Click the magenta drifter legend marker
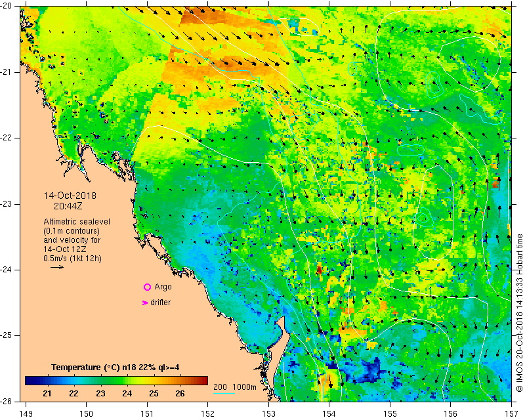525x420 pixels. coord(145,303)
